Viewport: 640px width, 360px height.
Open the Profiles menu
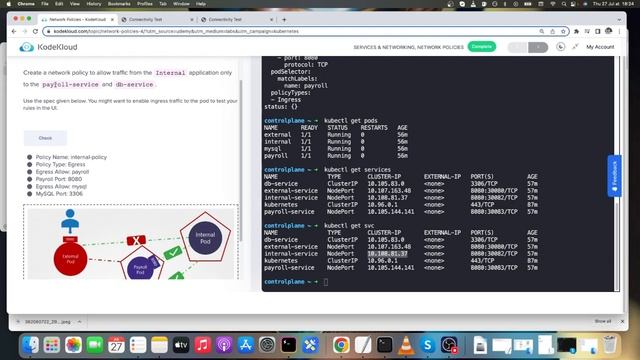pos(144,4)
